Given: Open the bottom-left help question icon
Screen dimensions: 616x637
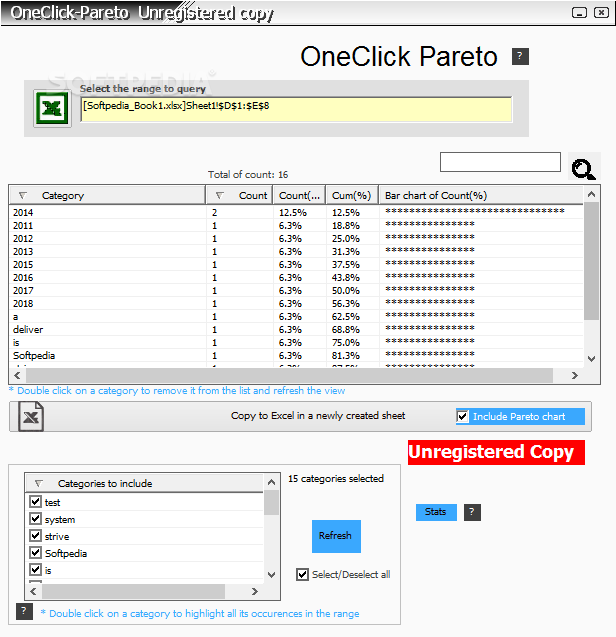Looking at the screenshot, I should click(x=24, y=611).
